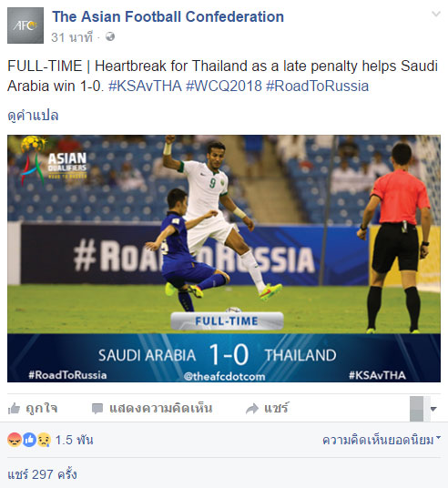
Task: Click ดูคำแปล to see translation
Action: point(33,116)
